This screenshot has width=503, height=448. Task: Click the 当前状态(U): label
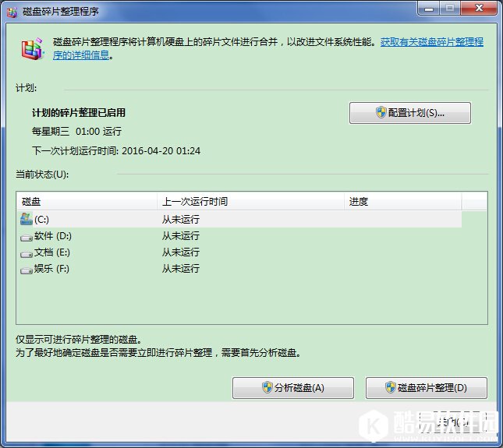42,175
